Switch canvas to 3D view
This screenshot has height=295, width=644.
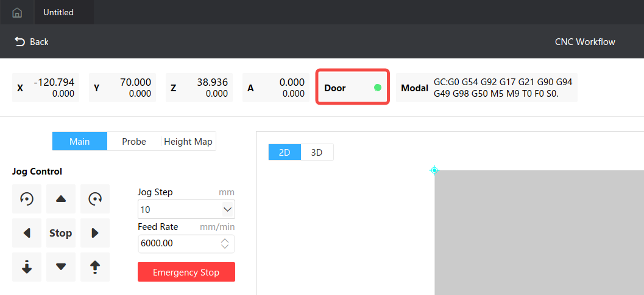pyautogui.click(x=317, y=152)
